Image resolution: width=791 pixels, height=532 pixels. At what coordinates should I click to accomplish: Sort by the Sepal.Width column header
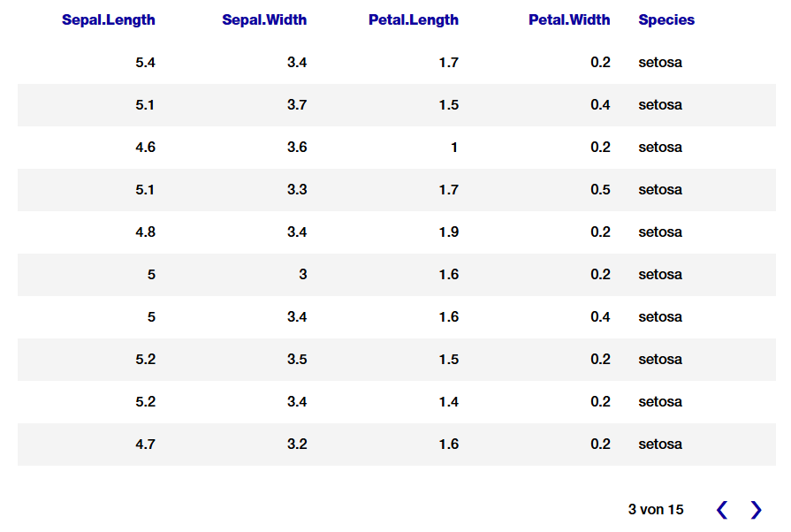click(264, 19)
